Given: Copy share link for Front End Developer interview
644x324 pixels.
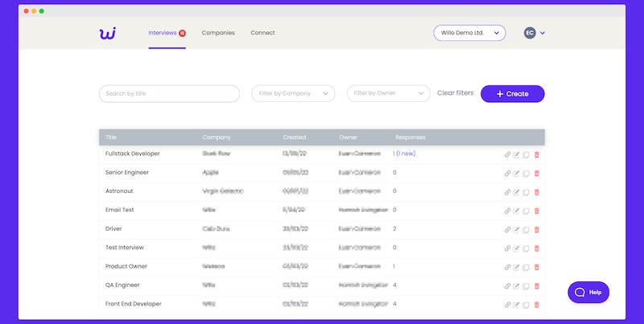Looking at the screenshot, I should click(507, 306).
